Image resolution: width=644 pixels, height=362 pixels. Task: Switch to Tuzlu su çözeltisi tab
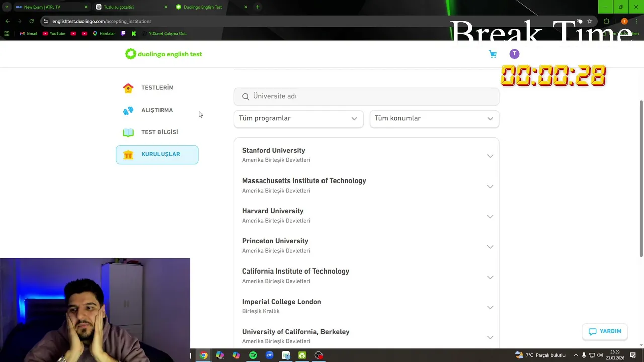click(x=131, y=7)
